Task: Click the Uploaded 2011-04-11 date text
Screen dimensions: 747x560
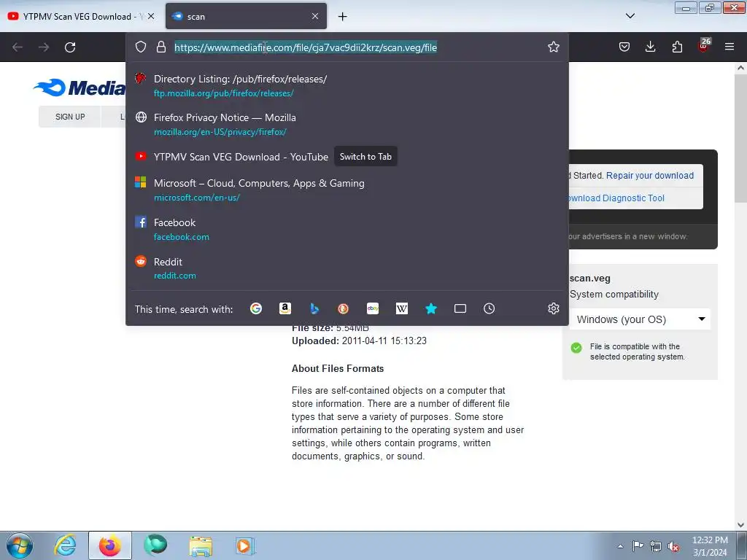Action: tap(359, 341)
